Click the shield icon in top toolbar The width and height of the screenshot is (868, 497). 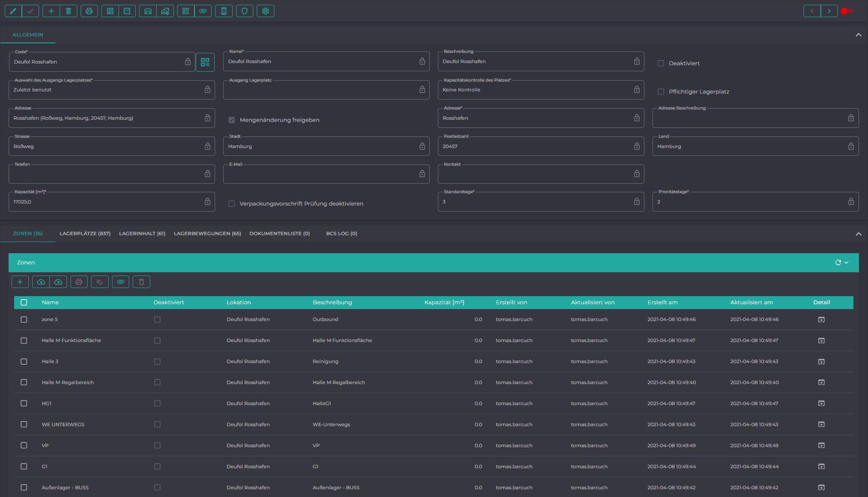coord(245,11)
